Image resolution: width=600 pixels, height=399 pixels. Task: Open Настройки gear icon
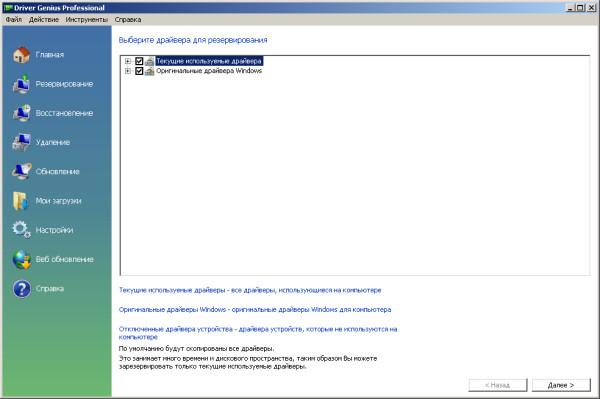tap(21, 230)
